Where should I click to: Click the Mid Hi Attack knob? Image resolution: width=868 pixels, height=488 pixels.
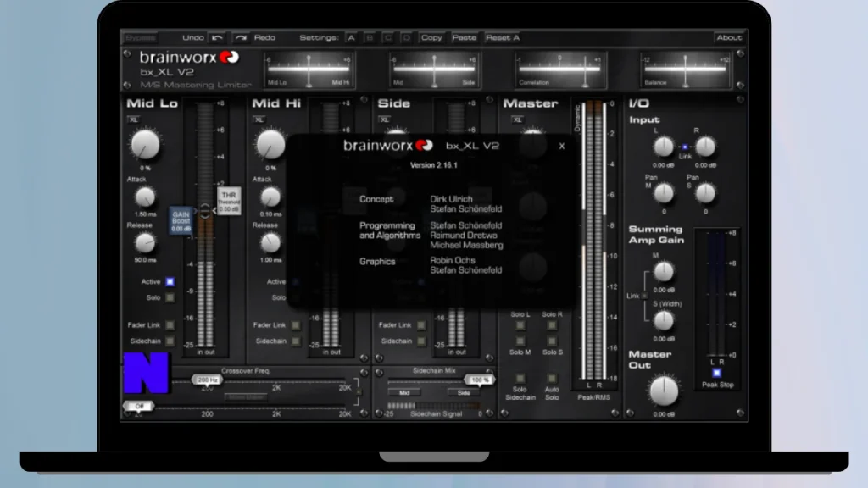tap(270, 197)
